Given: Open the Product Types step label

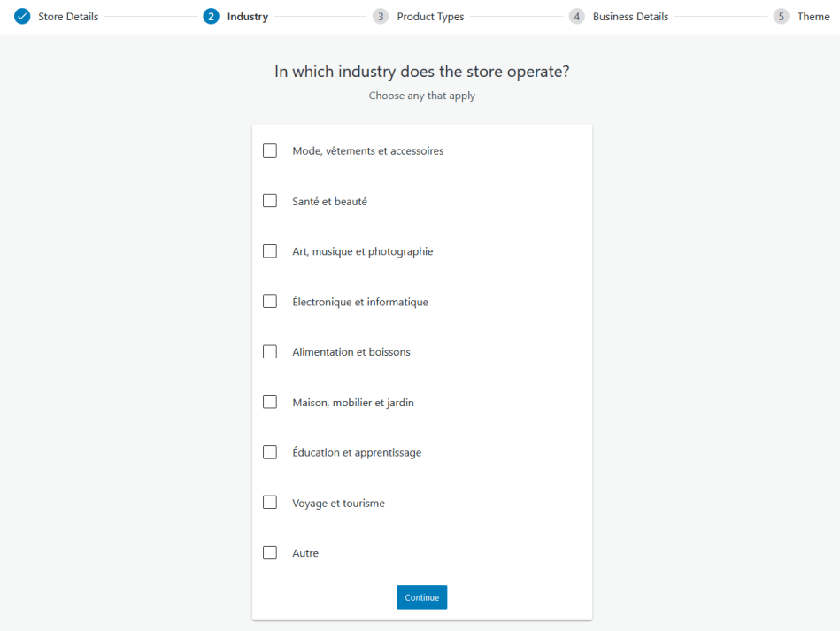Looking at the screenshot, I should click(x=430, y=17).
